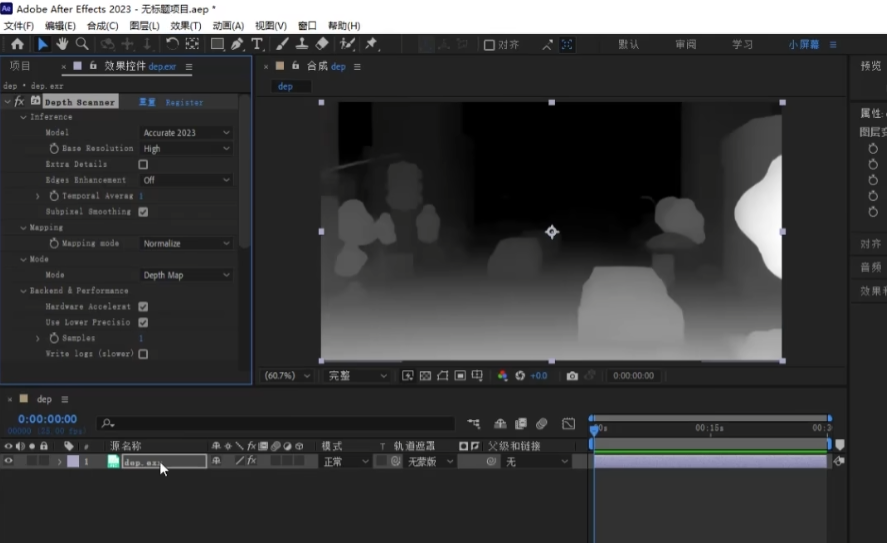Image resolution: width=887 pixels, height=543 pixels.
Task: Click the Register link for Depth Scanner
Action: tap(184, 102)
